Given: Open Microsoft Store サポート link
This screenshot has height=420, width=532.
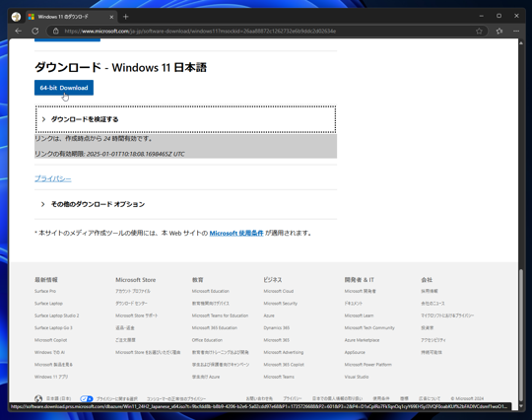Looking at the screenshot, I should coord(136,315).
